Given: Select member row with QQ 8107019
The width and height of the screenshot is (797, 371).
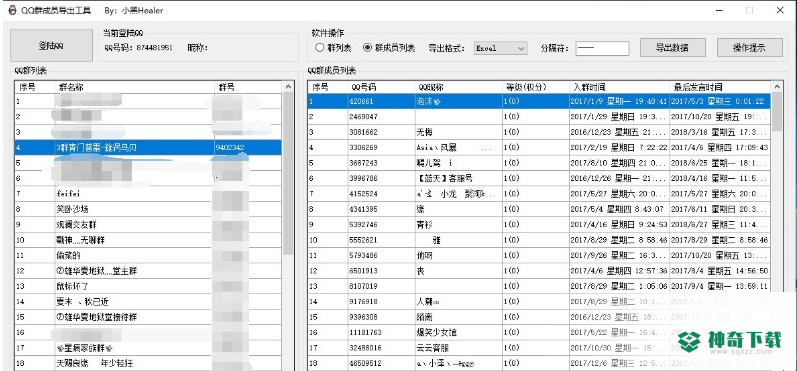Looking at the screenshot, I should [539, 286].
